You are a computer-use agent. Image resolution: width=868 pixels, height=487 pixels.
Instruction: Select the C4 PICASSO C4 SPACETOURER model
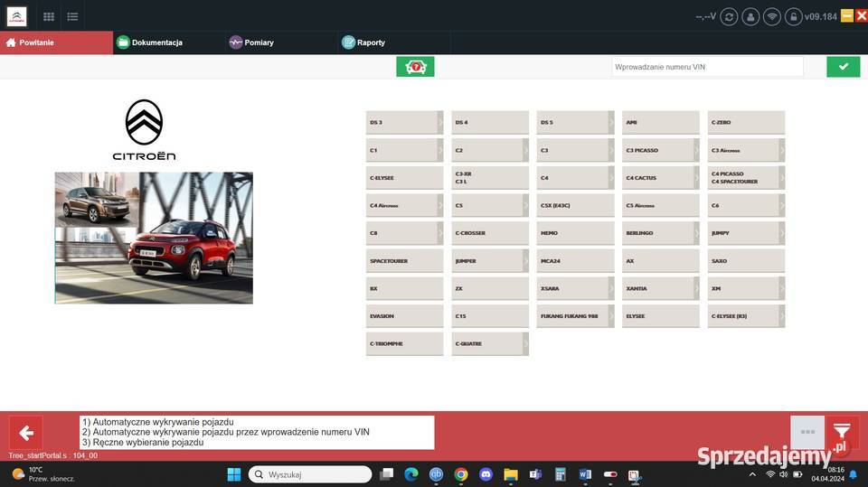[746, 178]
